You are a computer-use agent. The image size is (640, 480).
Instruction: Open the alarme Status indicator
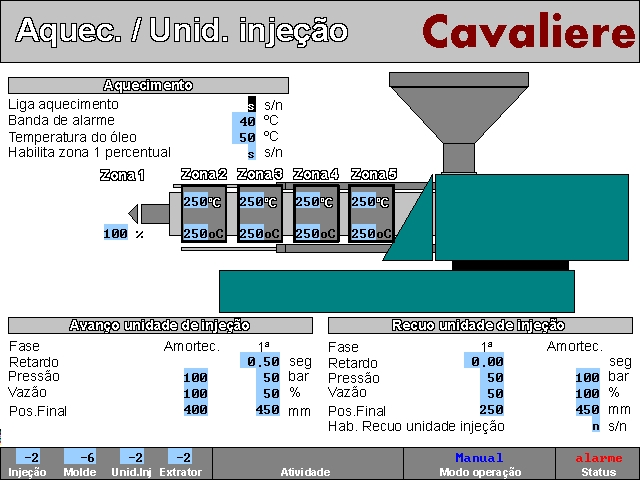click(x=598, y=463)
